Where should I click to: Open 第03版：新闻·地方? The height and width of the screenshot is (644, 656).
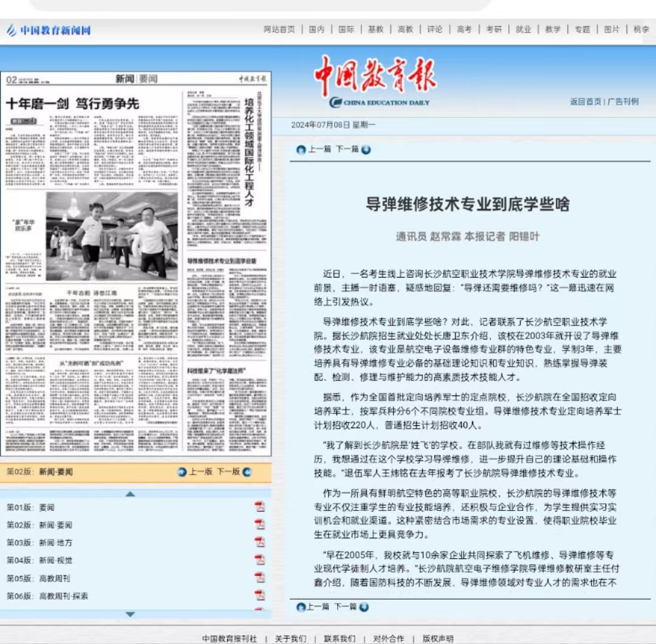[x=39, y=543]
